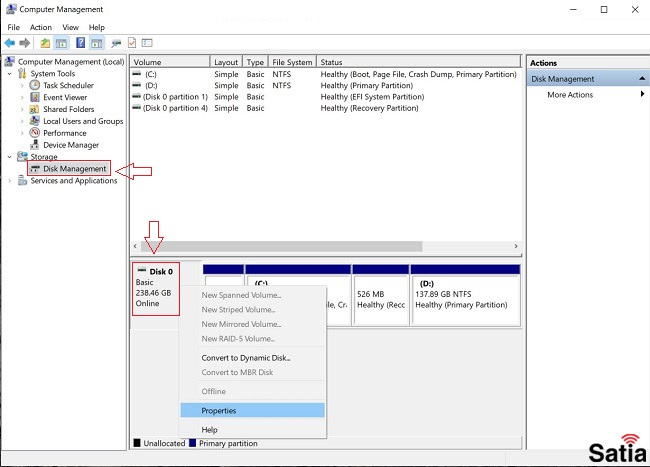
Task: Collapse Disk Management actions section arrow
Action: click(642, 78)
